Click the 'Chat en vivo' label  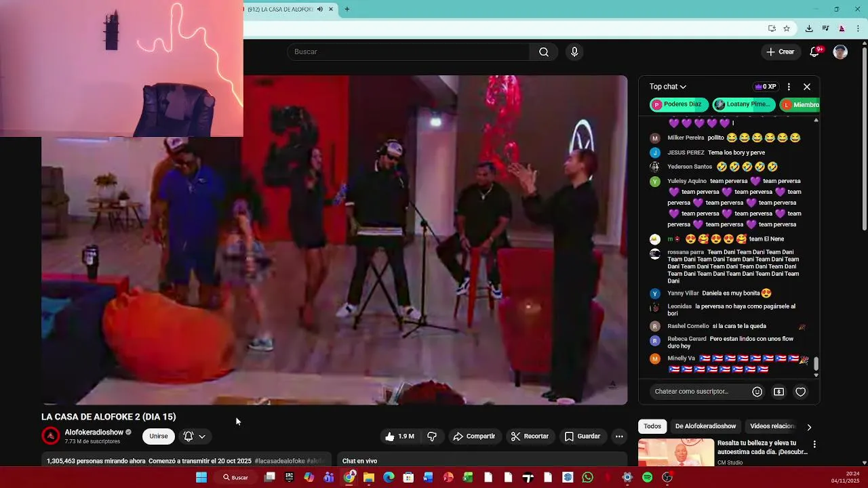pyautogui.click(x=359, y=461)
